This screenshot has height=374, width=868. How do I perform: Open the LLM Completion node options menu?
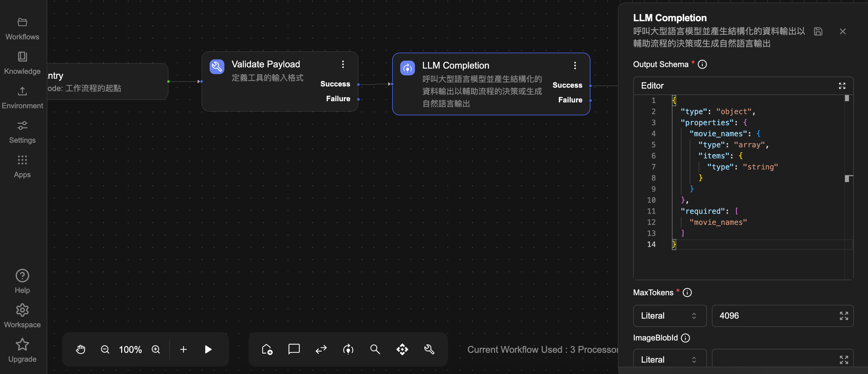pos(575,66)
